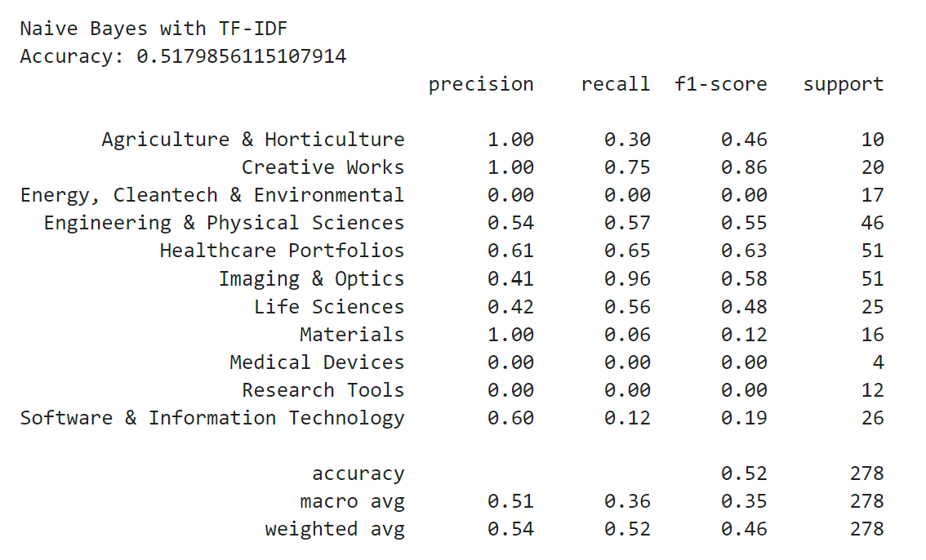Click the recall column header
The image size is (926, 560).
616,85
